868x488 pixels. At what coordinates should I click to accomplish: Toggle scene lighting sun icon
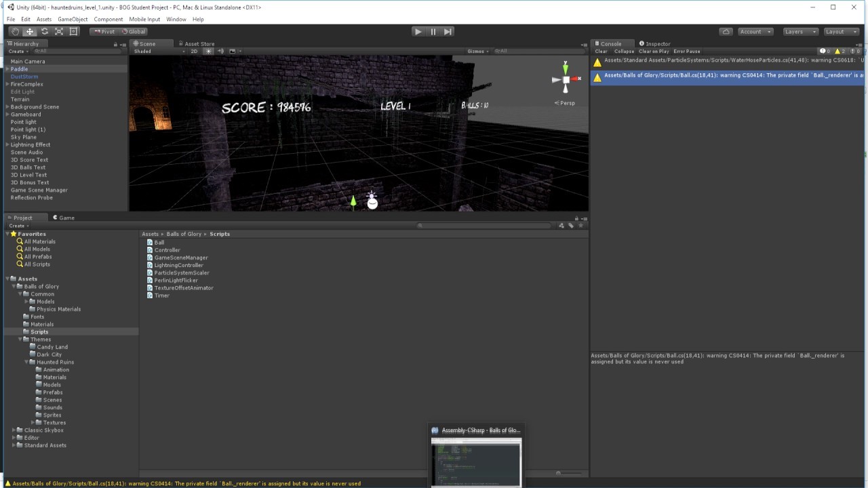(x=209, y=51)
